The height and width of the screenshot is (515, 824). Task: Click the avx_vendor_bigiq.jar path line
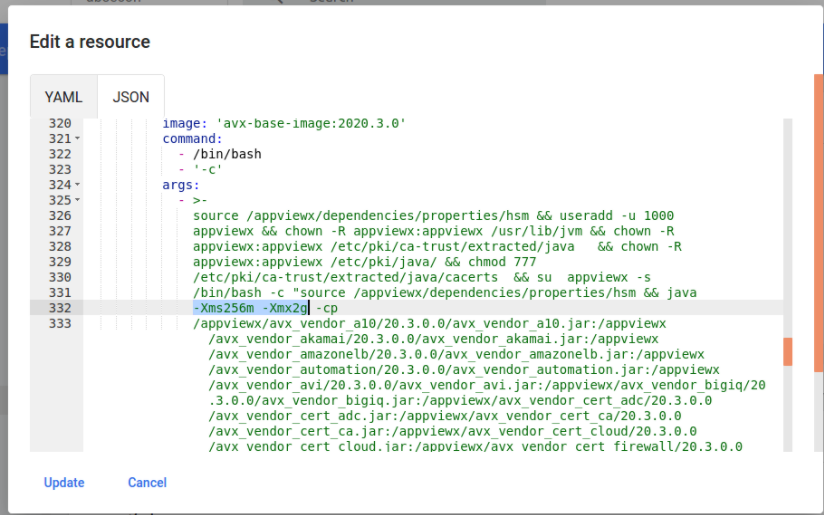pyautogui.click(x=460, y=400)
